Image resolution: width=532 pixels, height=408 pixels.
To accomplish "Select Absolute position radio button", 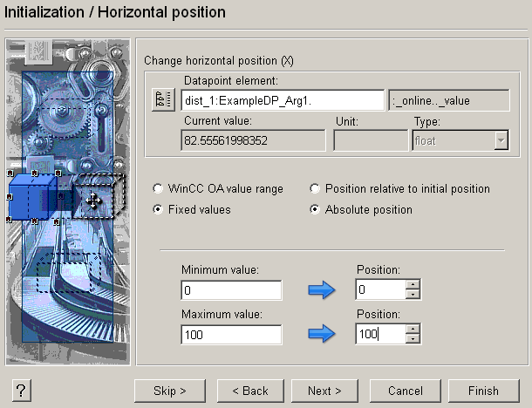I will (x=316, y=210).
